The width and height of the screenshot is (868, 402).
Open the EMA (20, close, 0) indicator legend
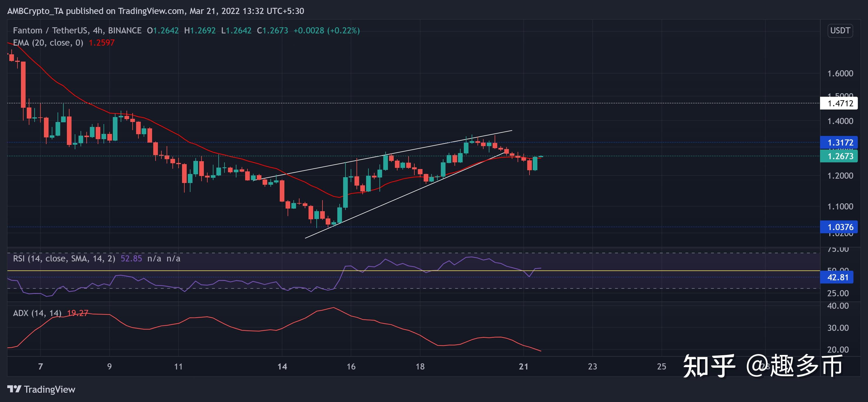(48, 43)
